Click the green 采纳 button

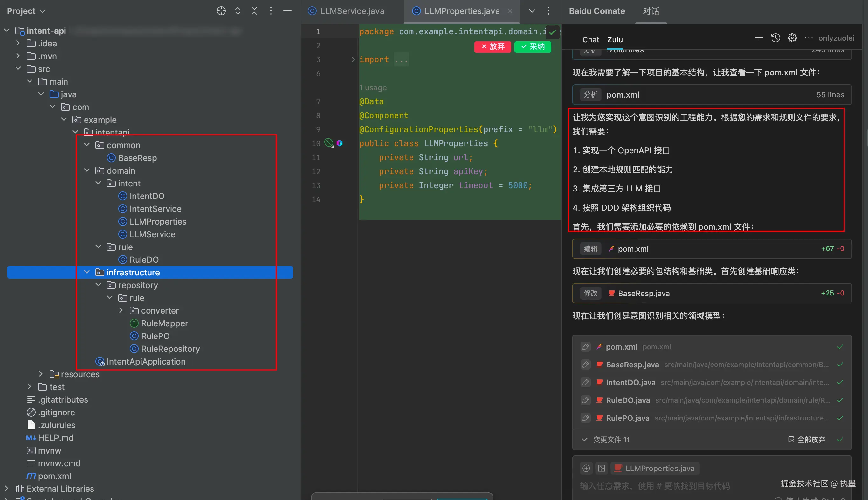point(532,46)
